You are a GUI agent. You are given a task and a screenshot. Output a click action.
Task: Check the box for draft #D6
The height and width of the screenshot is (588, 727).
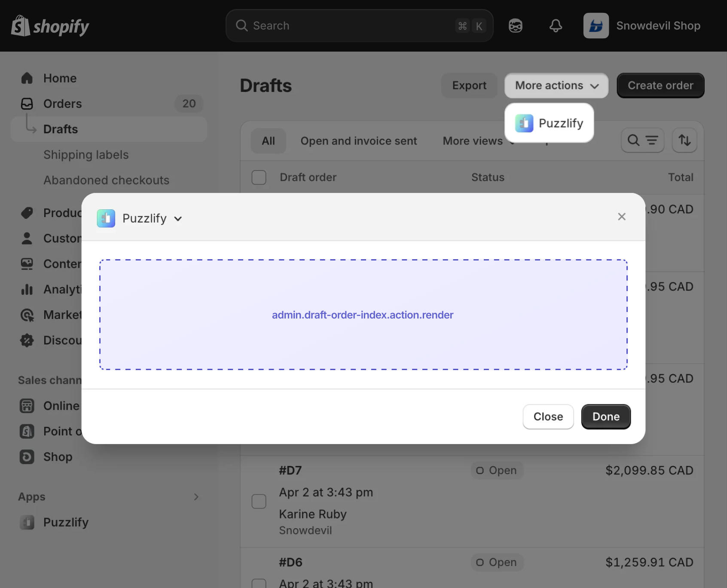coord(259,584)
